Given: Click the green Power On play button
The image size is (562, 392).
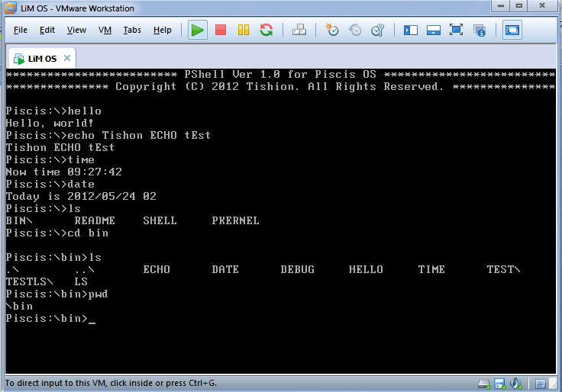Looking at the screenshot, I should pyautogui.click(x=198, y=30).
